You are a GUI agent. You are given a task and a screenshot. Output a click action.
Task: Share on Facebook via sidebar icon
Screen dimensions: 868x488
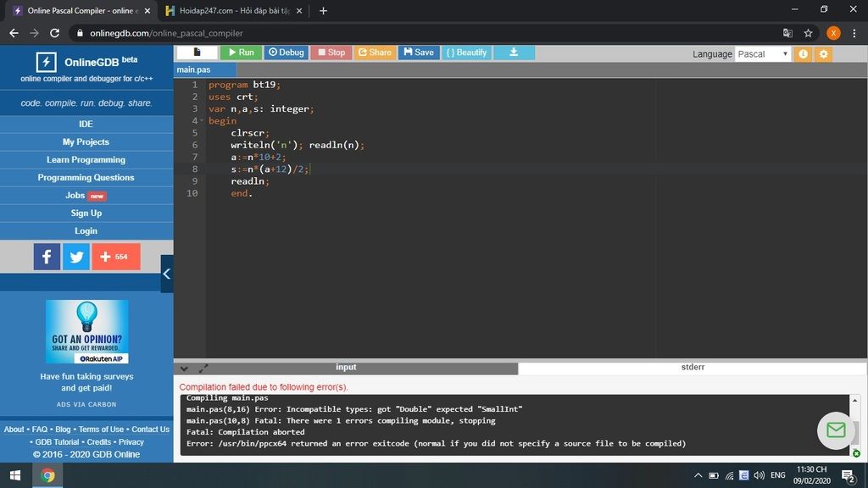(47, 257)
